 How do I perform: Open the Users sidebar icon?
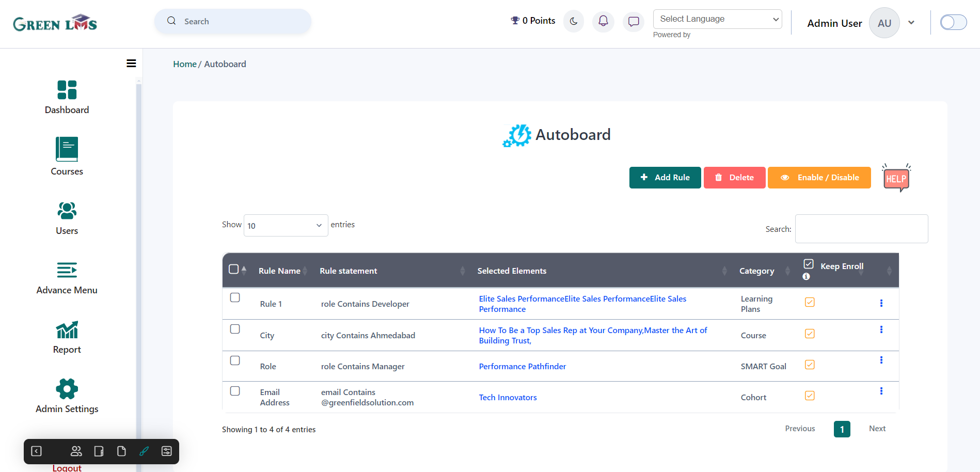tap(67, 211)
